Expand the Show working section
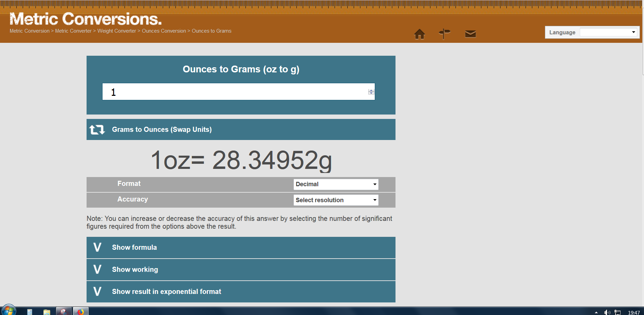Viewport: 644px width, 315px height. coord(241,269)
